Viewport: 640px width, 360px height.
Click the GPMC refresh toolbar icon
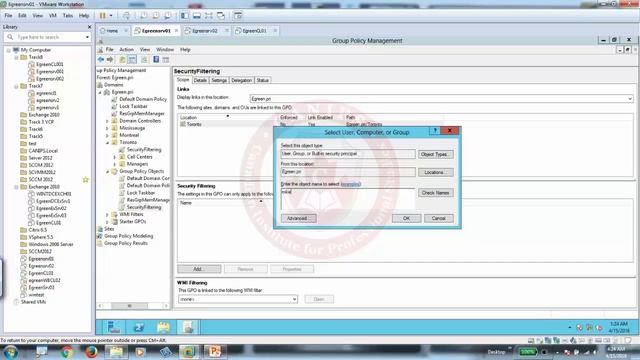click(x=144, y=60)
